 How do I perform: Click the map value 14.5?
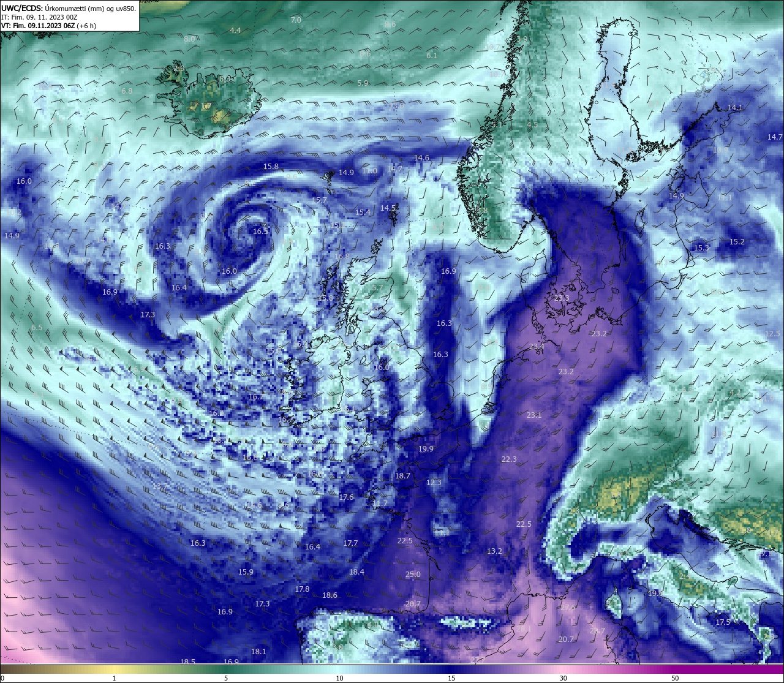[x=388, y=208]
